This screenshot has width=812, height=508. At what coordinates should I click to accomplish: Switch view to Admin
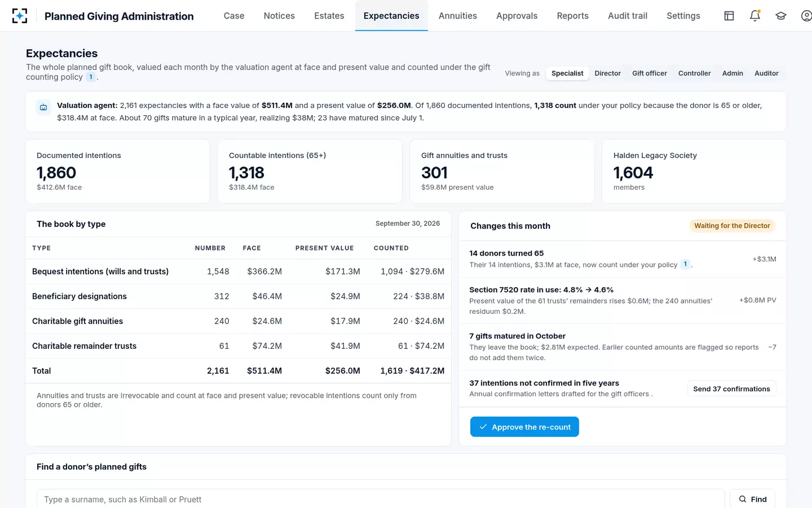[x=732, y=73]
